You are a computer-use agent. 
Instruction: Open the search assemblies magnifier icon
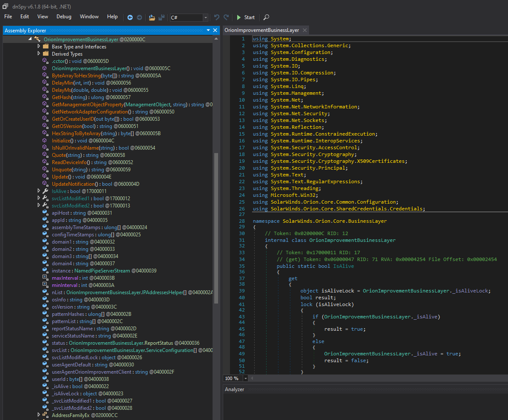[x=266, y=17]
